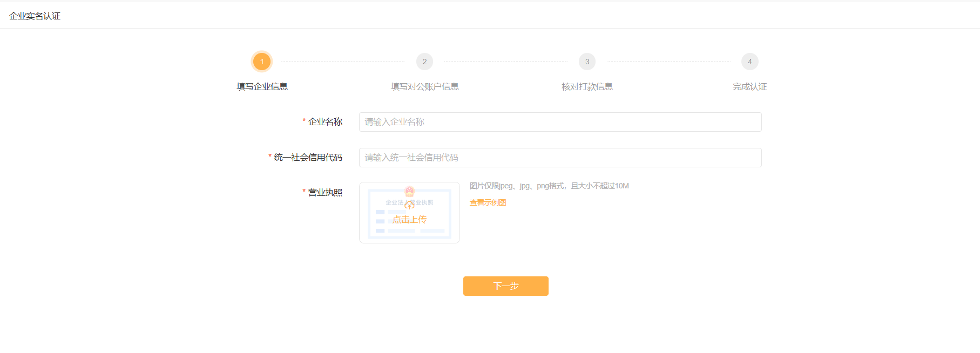Click the 统一社会信用代码 field label
Screen dimensions: 980x353
click(x=308, y=158)
